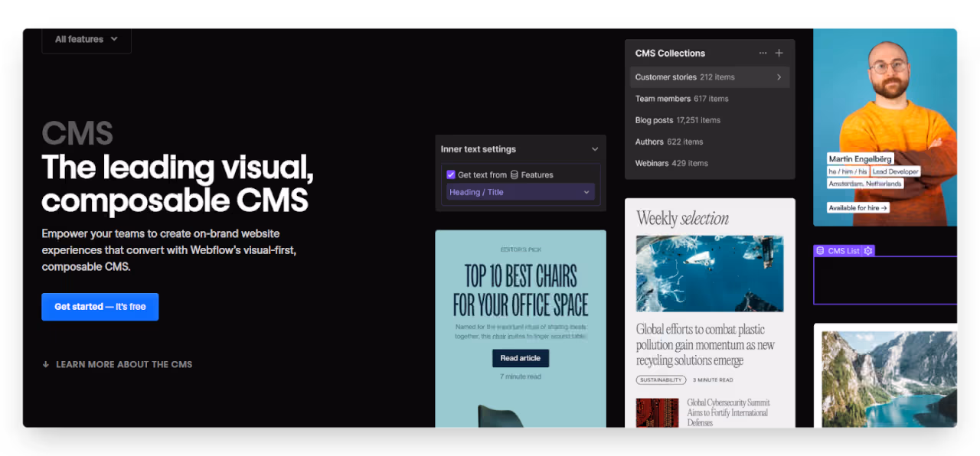Click the Available for hire link
Screen dimensions: 980x456
(x=858, y=207)
